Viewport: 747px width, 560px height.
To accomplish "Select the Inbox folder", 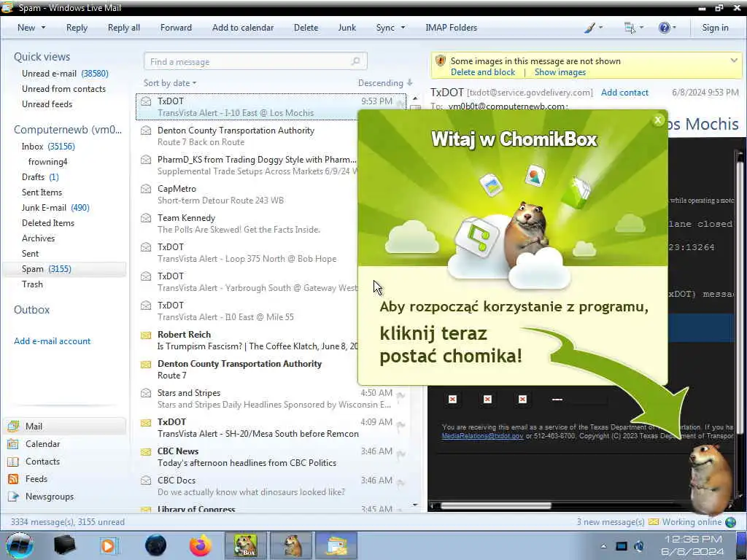I will click(x=48, y=146).
